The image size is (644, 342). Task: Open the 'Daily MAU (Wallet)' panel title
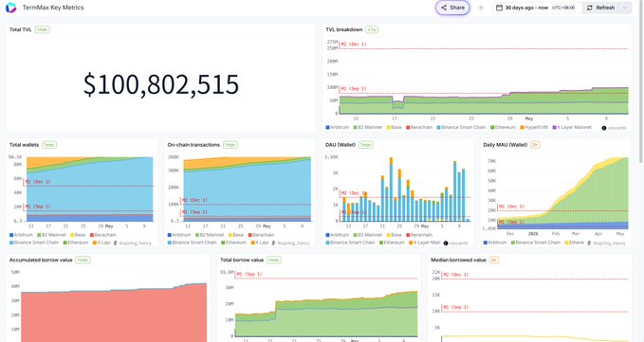coord(506,145)
